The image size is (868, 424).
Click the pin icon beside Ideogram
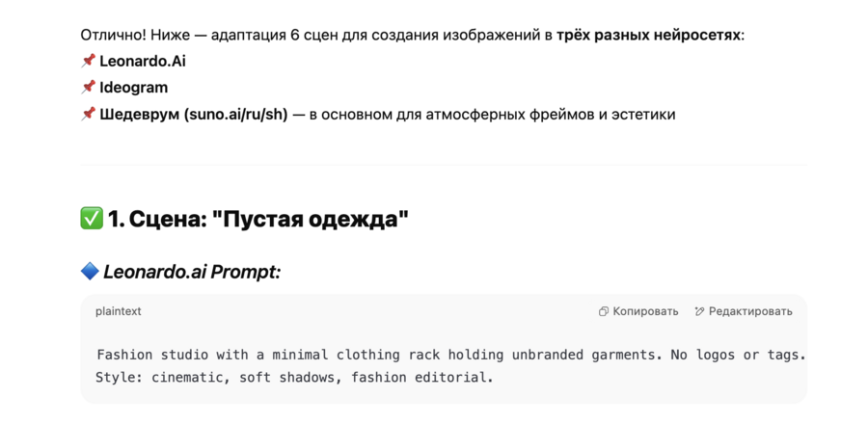88,87
